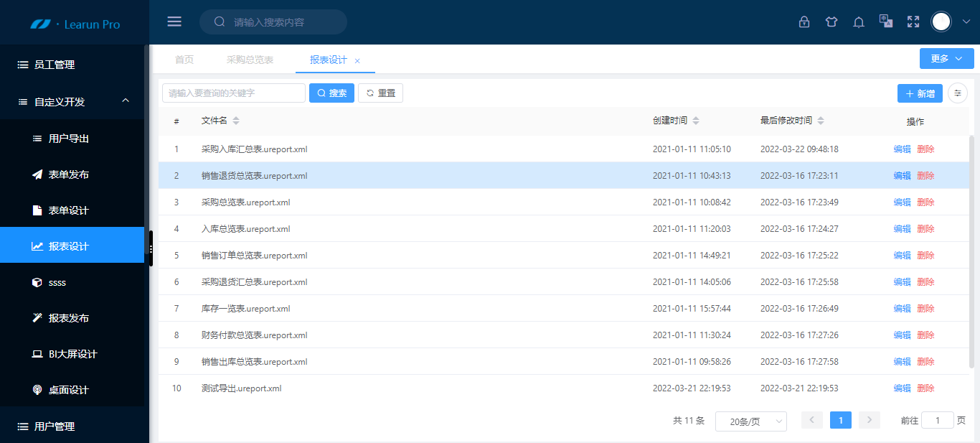The height and width of the screenshot is (443, 980).
Task: Open the column settings icon button
Action: coord(958,93)
